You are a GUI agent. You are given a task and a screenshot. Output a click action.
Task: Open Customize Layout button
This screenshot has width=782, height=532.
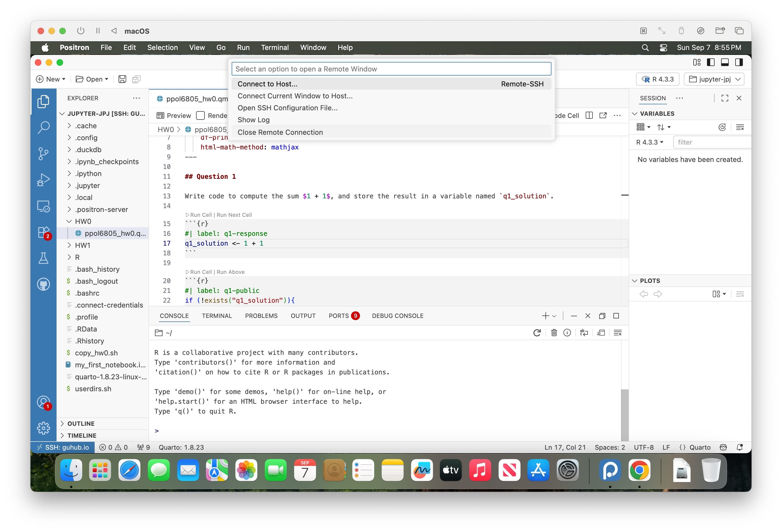pyautogui.click(x=697, y=62)
